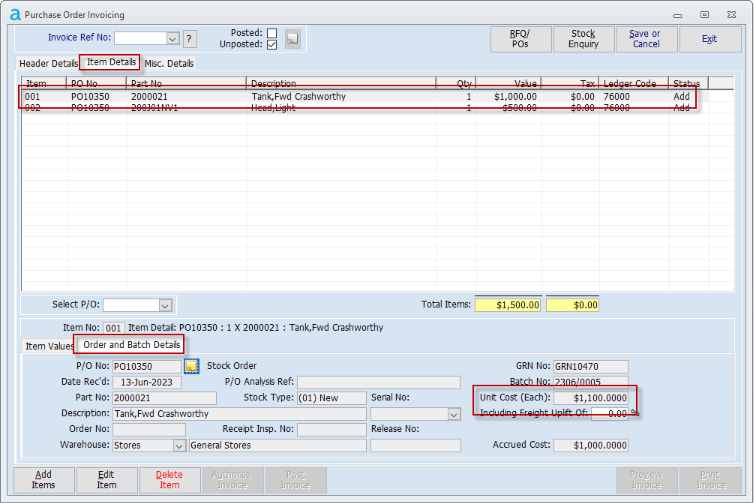Select the Item Details tab

click(x=111, y=62)
